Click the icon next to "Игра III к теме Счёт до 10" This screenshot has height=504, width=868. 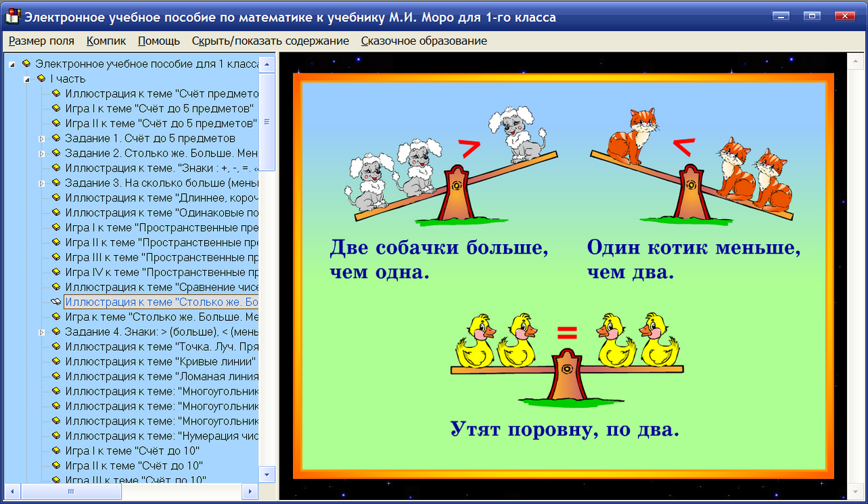(x=57, y=481)
